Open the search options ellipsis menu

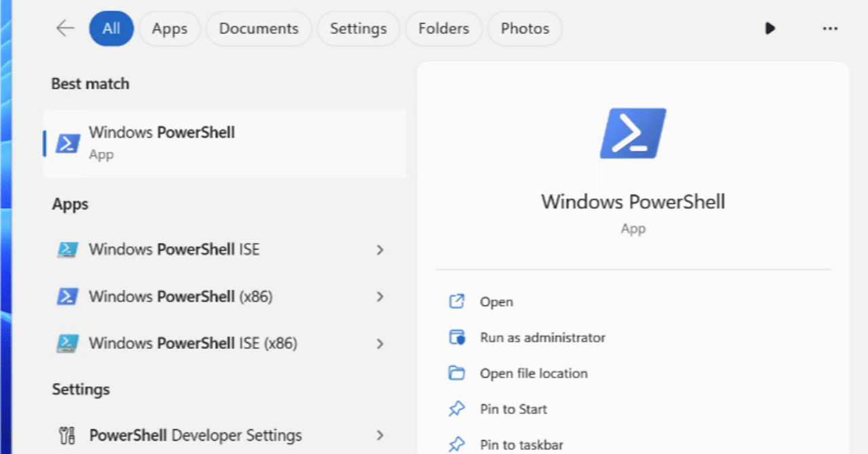coord(830,28)
